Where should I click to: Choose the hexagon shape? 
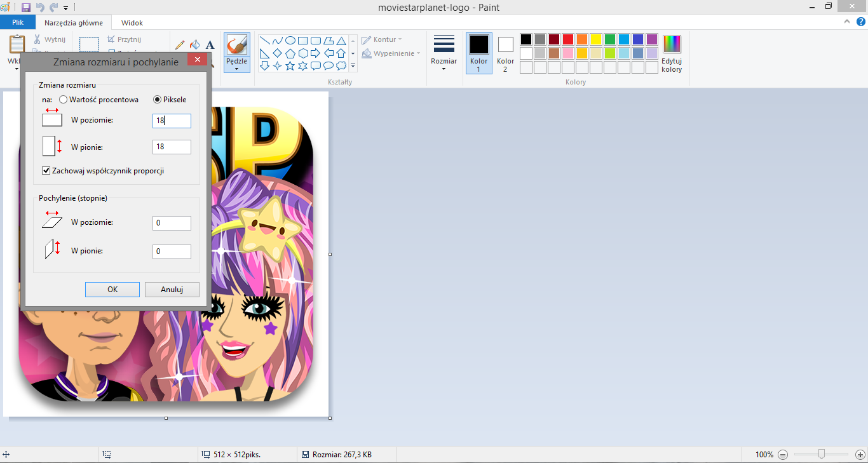(302, 53)
